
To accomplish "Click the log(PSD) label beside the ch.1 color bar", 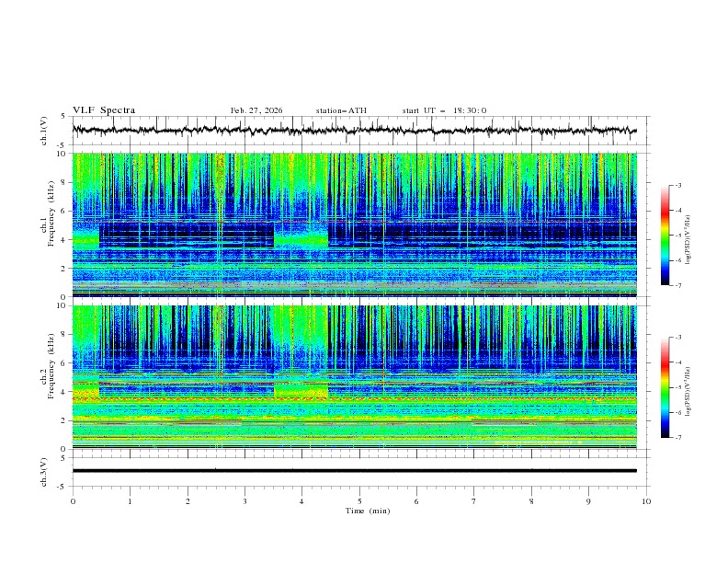I will [x=688, y=240].
